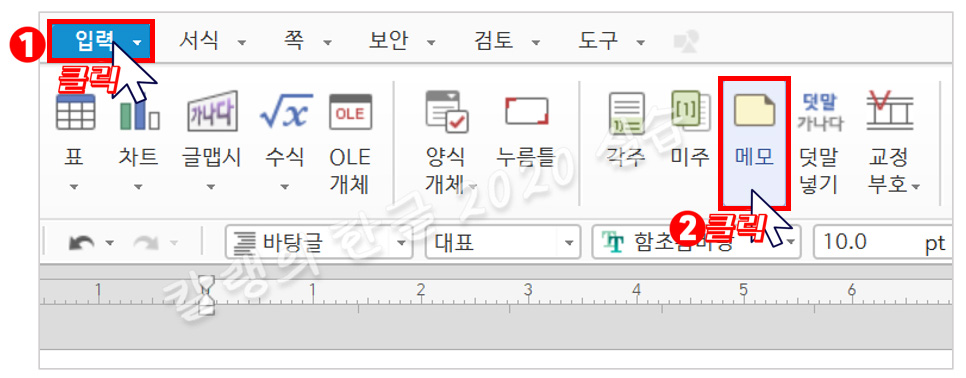Screen dimensions: 966x378
Task: Open the 도구 menu tab
Action: [598, 41]
